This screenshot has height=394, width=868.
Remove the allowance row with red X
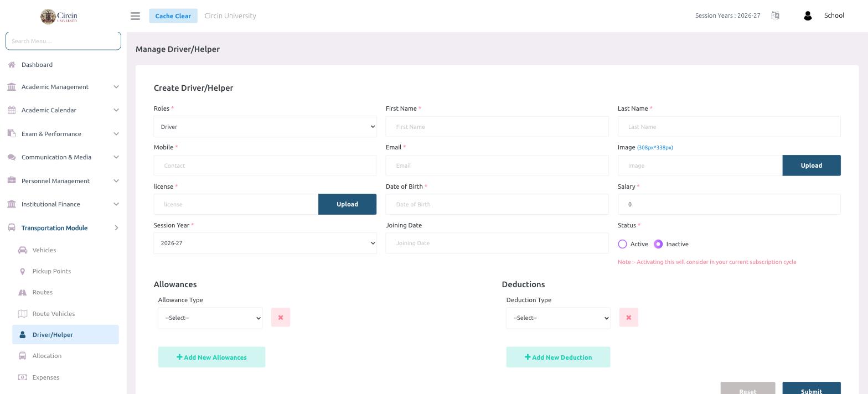[x=281, y=318]
